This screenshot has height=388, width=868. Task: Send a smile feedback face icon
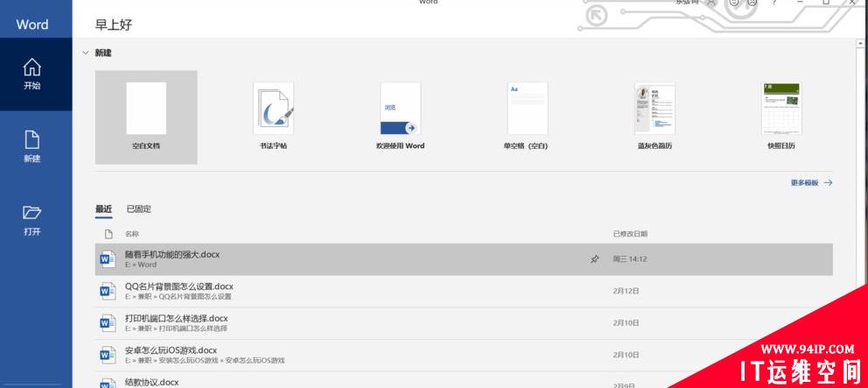tap(734, 3)
